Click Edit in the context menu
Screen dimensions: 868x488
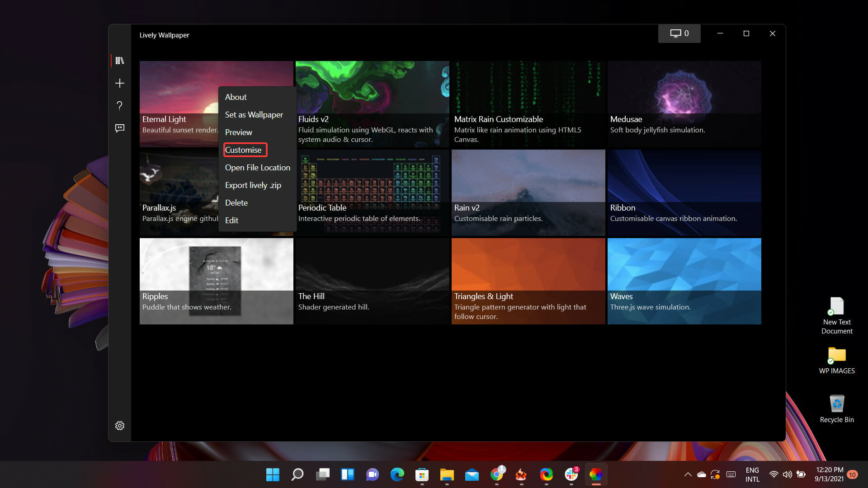(x=231, y=220)
